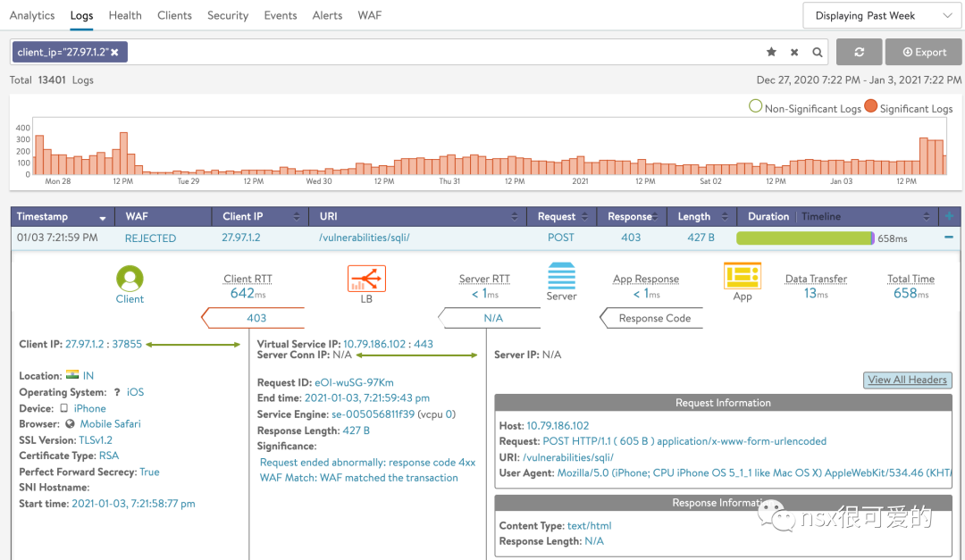Open the Analytics tab

pos(32,15)
